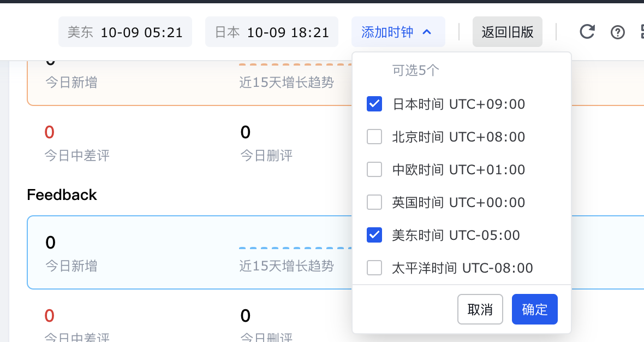Click the refresh icon in the header
Image resolution: width=644 pixels, height=342 pixels.
click(x=587, y=32)
